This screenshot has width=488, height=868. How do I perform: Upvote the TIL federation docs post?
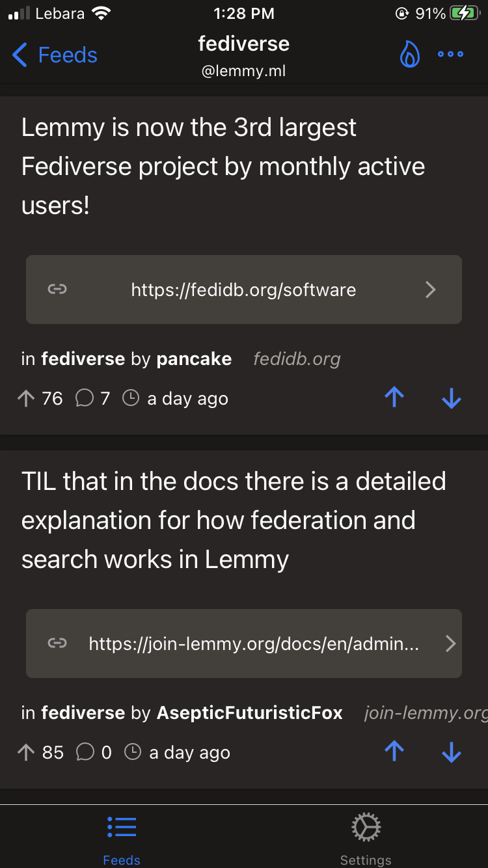(x=394, y=752)
